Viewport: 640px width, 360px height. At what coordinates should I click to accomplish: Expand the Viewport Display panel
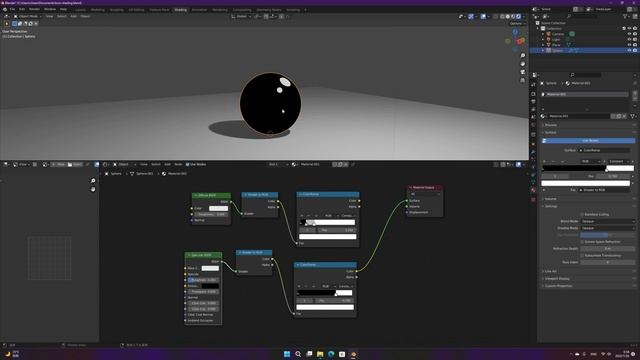(557, 278)
